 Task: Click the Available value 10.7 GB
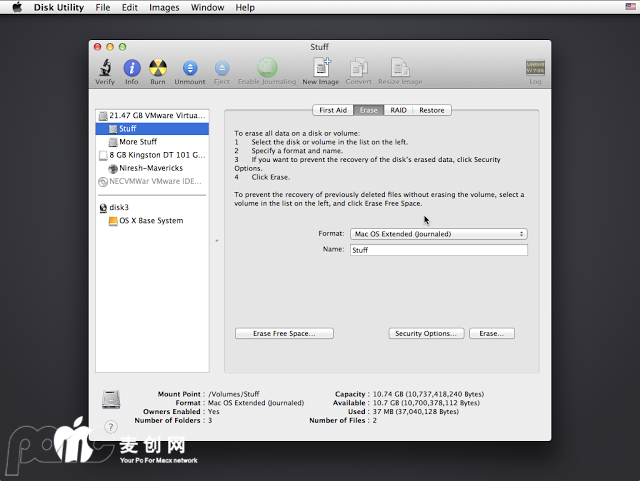point(426,403)
